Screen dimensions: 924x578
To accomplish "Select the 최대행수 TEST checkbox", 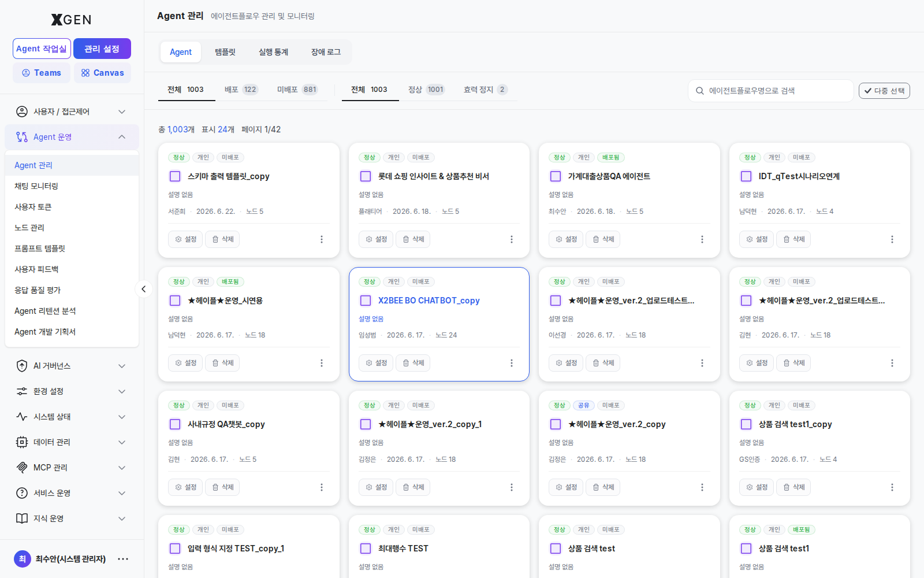I will point(366,549).
